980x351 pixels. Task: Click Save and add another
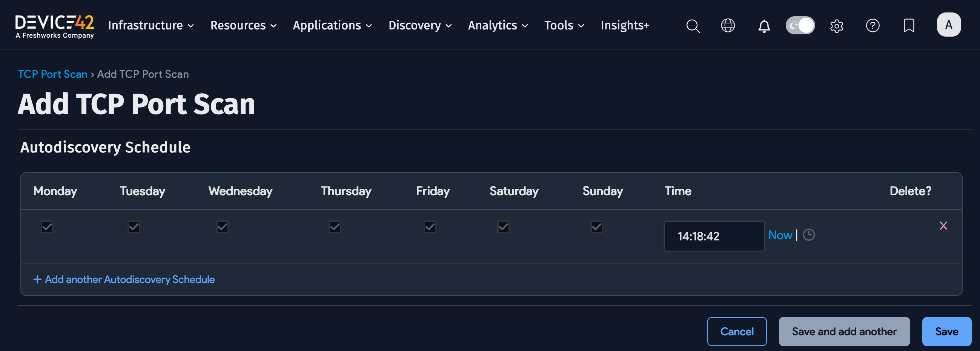coord(845,331)
